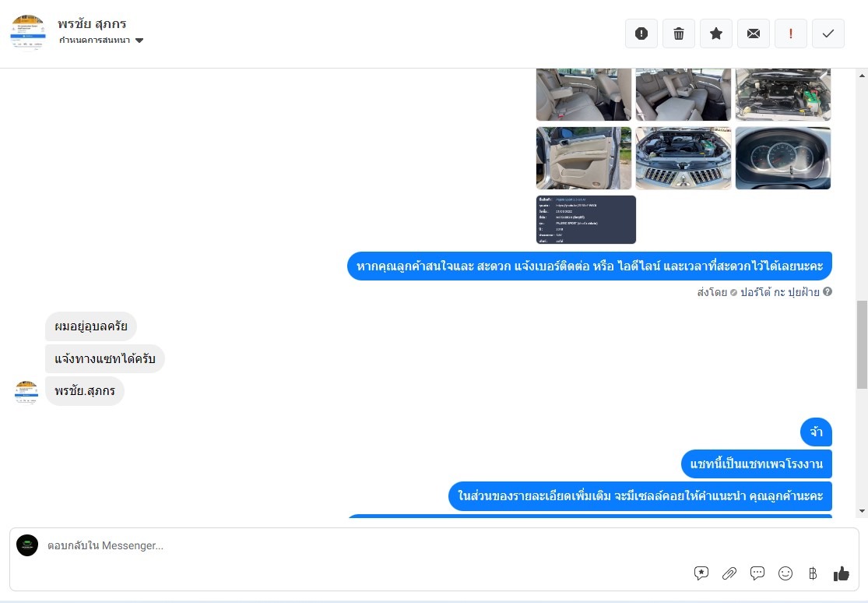Open the engine bay top right photo
This screenshot has width=868, height=603.
[x=782, y=94]
